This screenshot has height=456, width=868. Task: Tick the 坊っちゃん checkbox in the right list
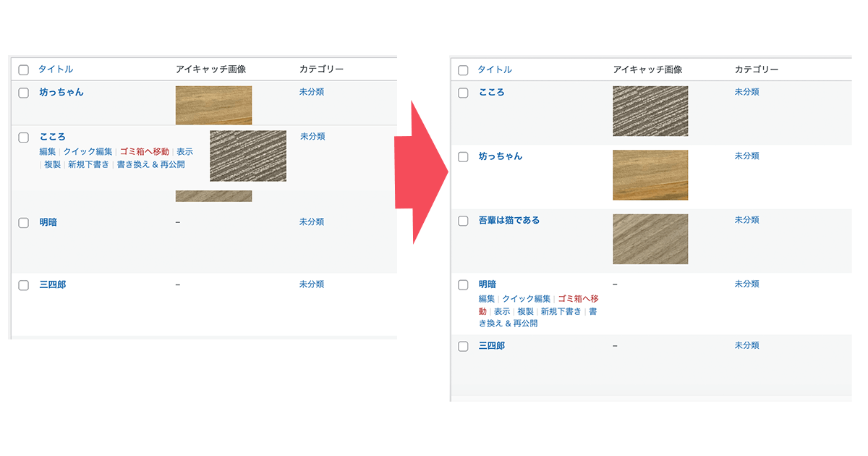[x=463, y=157]
